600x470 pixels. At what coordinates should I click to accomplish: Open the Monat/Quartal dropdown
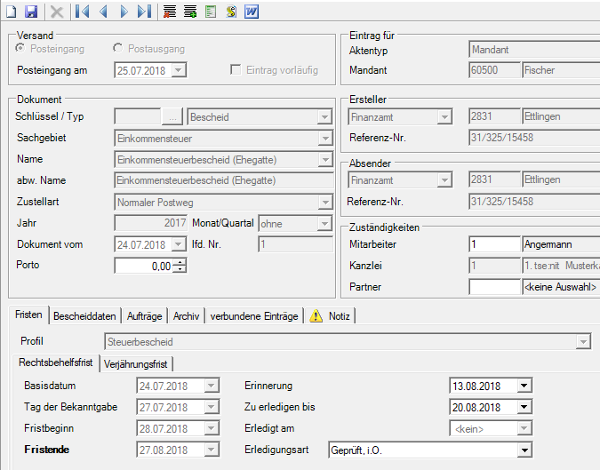(x=324, y=223)
